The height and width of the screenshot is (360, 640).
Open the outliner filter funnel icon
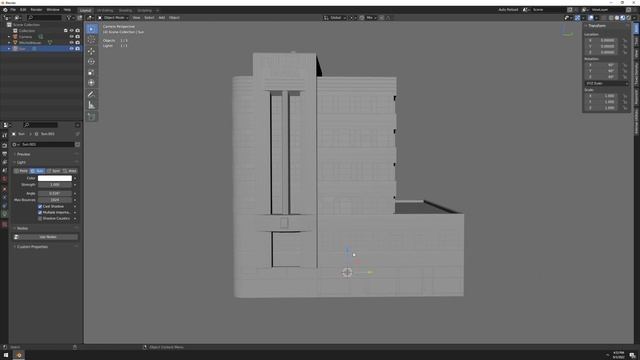click(69, 18)
